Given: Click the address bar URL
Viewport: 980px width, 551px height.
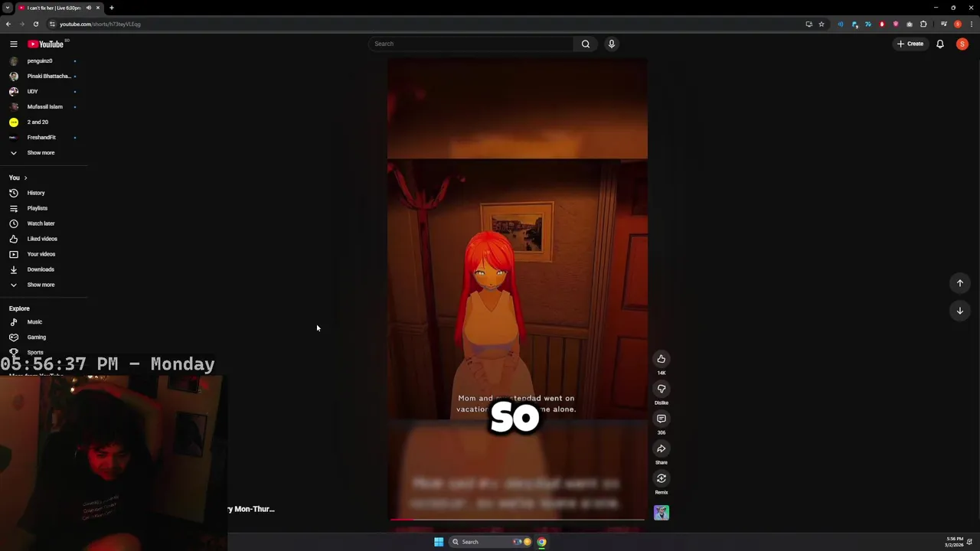Looking at the screenshot, I should [x=100, y=24].
